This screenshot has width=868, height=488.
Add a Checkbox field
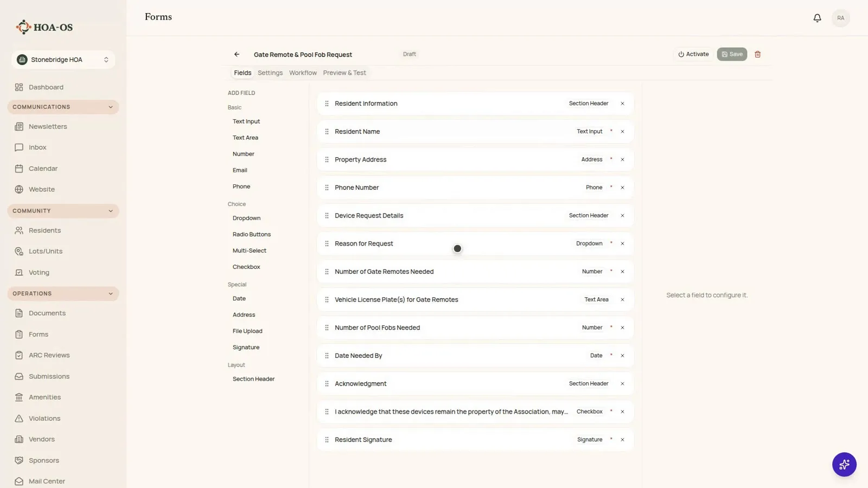246,267
